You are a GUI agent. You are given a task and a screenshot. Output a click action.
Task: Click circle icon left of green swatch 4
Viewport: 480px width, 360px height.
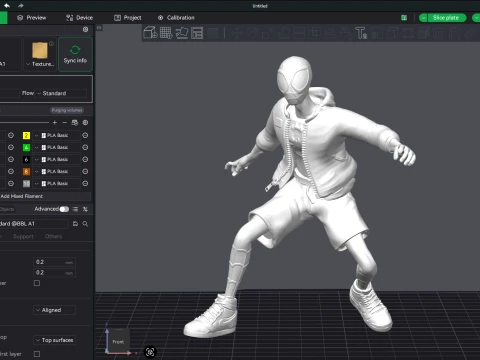pyautogui.click(x=11, y=147)
